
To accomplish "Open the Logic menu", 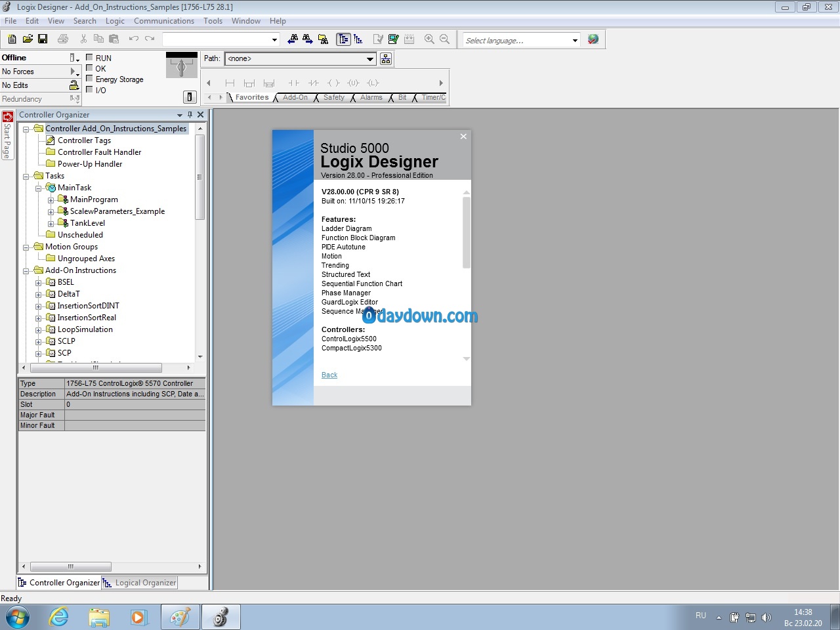I will 115,21.
